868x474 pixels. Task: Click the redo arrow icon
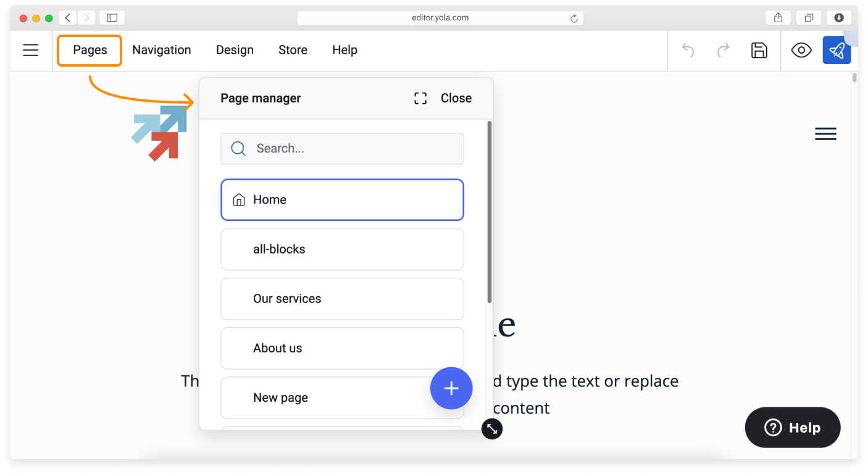coord(724,51)
